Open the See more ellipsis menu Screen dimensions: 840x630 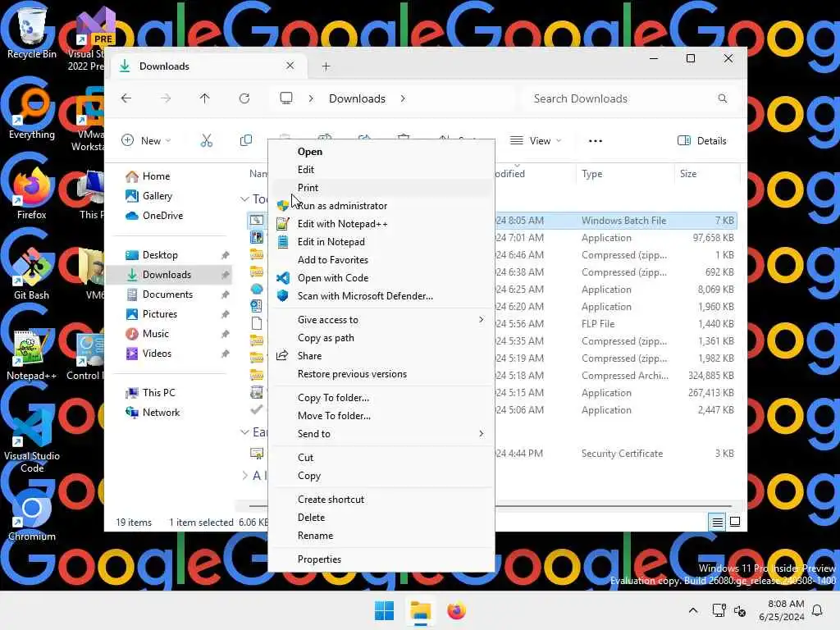click(x=596, y=141)
